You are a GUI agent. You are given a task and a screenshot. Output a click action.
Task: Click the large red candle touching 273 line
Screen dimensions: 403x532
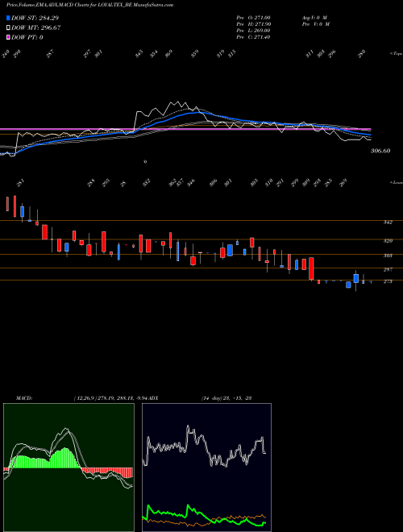pyautogui.click(x=311, y=268)
